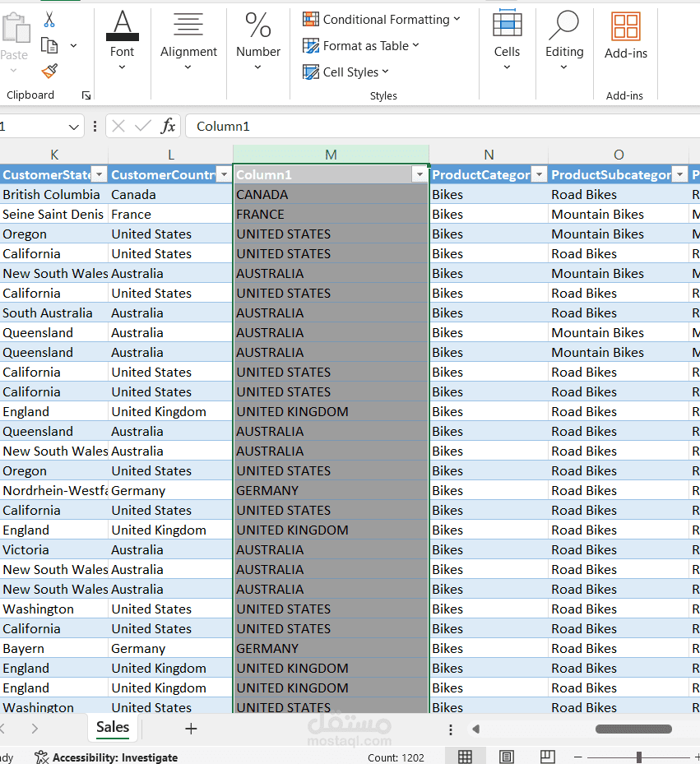Open the Add-ins icon

626,27
